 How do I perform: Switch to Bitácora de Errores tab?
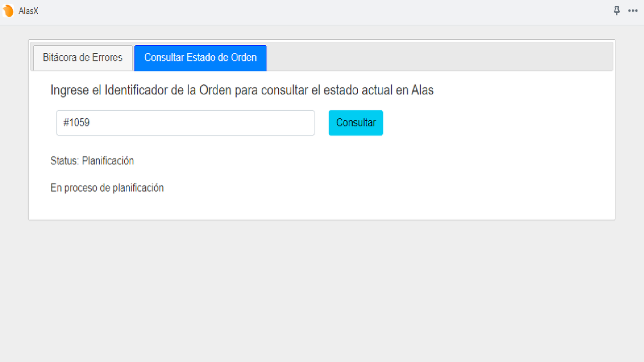(83, 58)
